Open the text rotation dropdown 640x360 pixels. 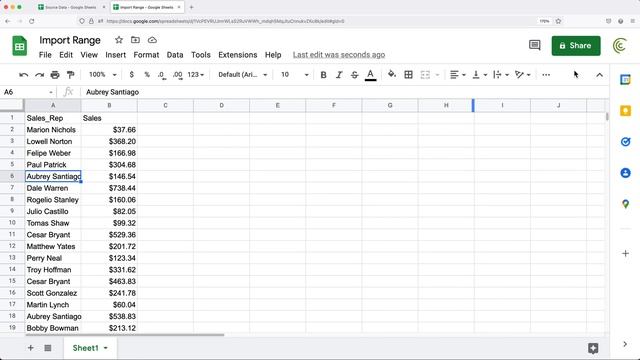(522, 75)
